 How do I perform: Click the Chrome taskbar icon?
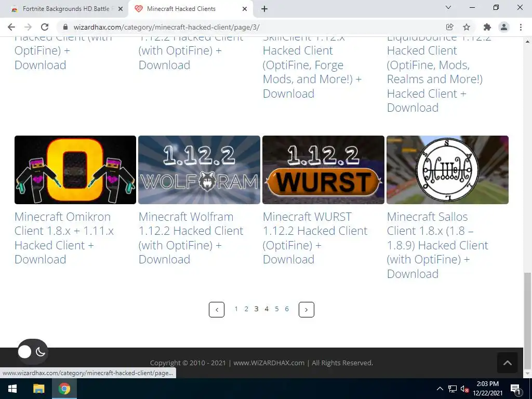click(x=64, y=389)
